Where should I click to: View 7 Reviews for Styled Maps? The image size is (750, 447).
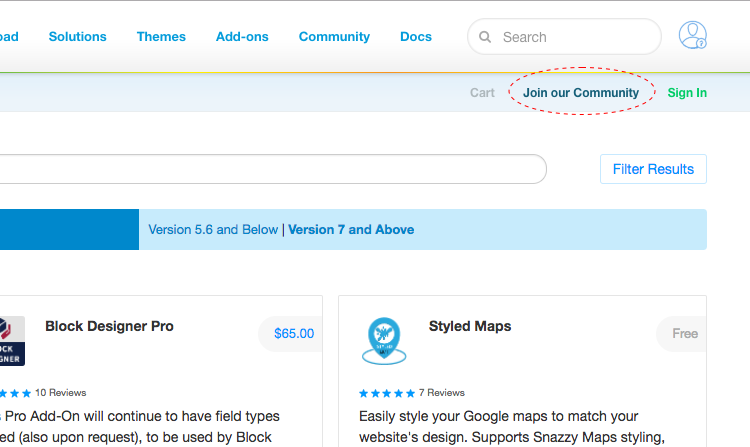point(441,393)
